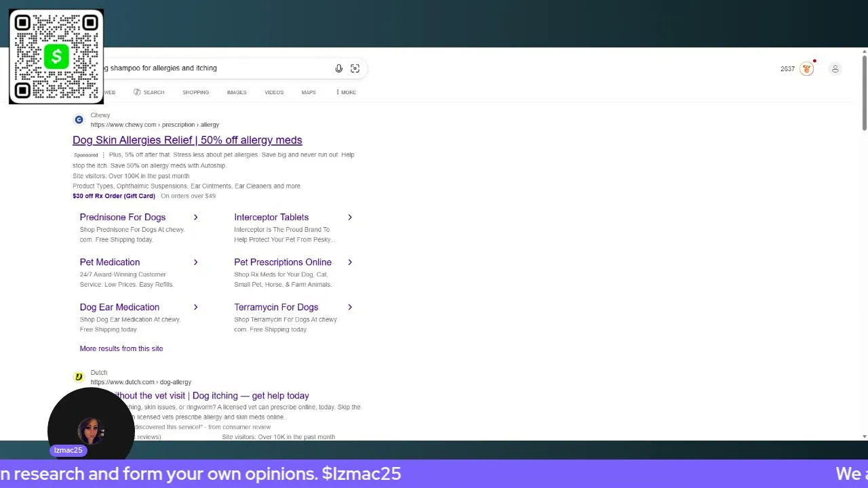Click the Sponsored label on Chewy ad
This screenshot has height=488, width=868.
click(x=86, y=155)
